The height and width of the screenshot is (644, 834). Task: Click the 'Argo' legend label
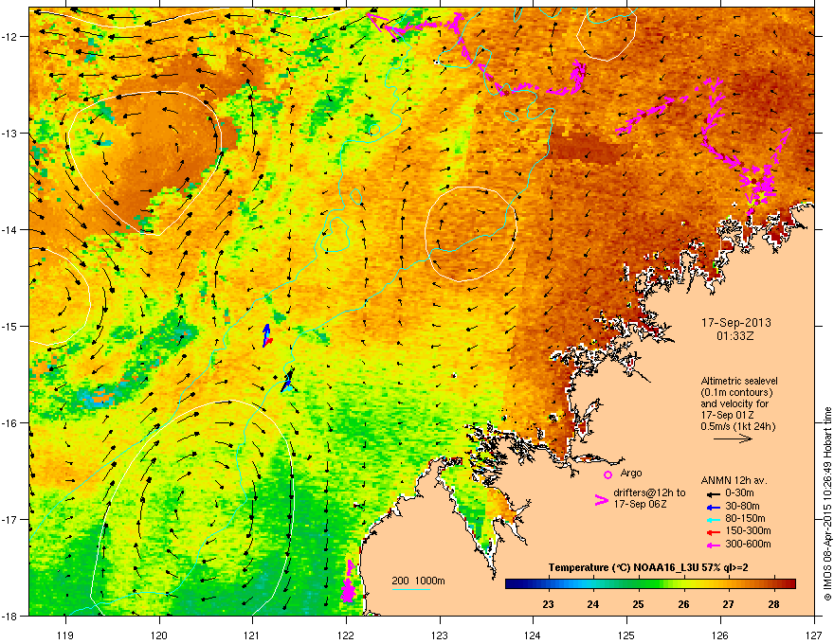631,473
